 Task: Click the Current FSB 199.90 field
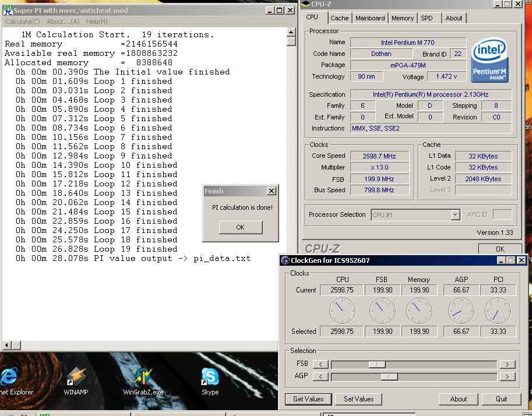[x=382, y=290]
